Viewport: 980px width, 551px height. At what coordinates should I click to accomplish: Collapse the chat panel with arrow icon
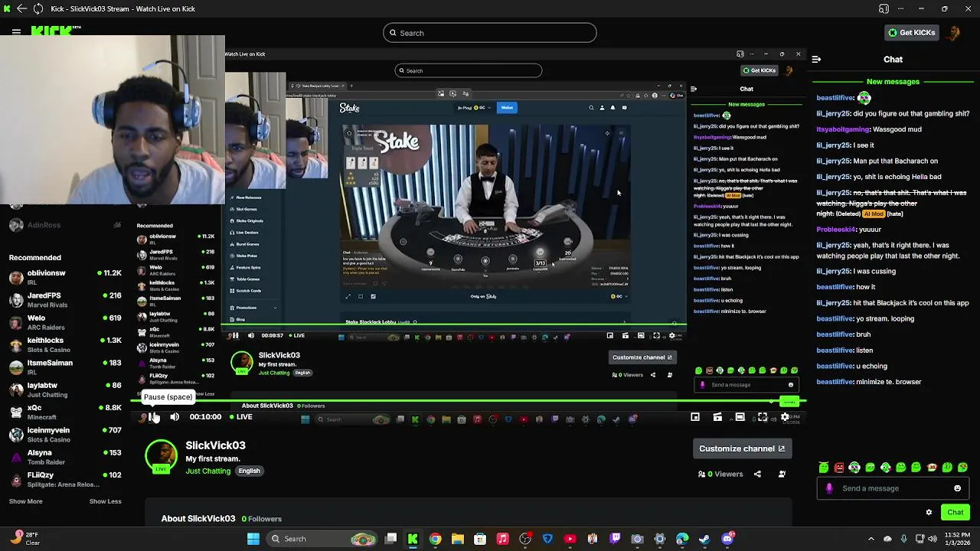click(816, 59)
